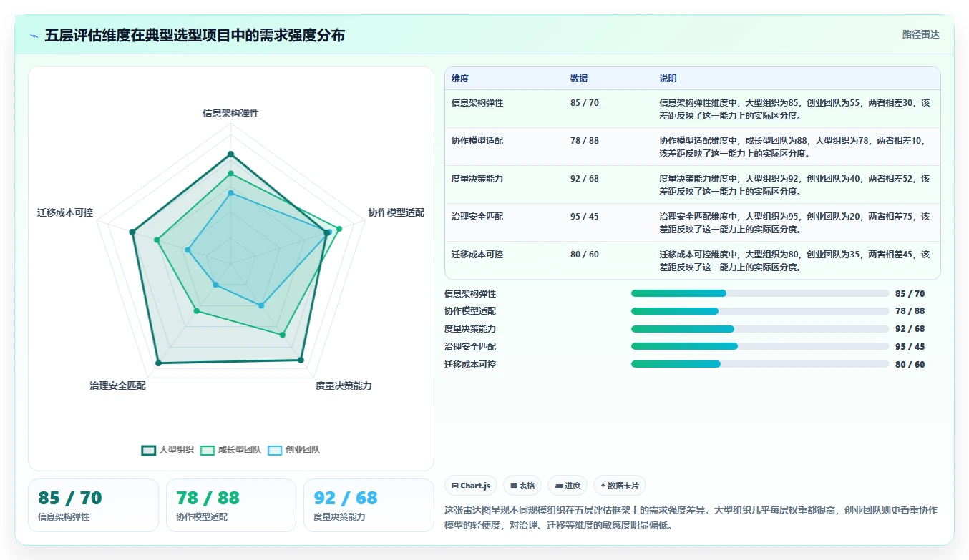Click the 表格 chip

522,486
